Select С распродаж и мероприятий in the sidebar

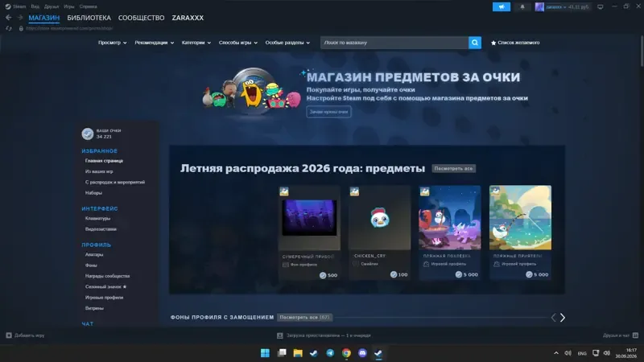pos(115,183)
